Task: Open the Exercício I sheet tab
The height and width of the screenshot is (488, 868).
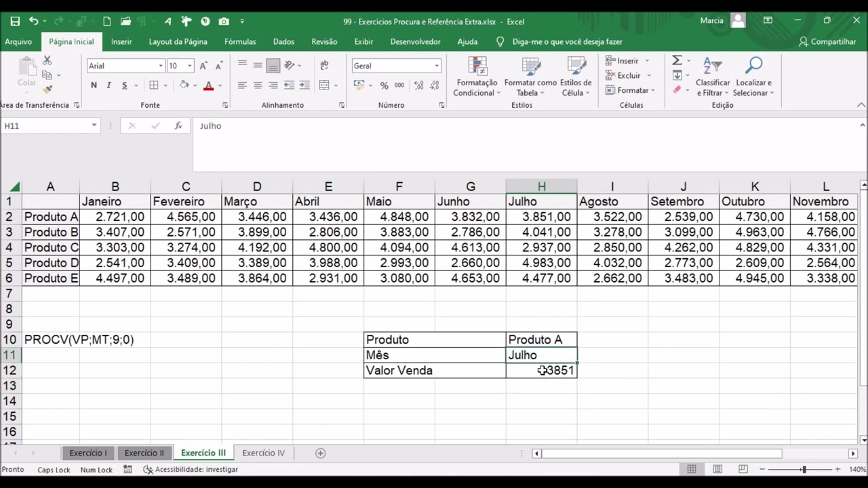Action: [x=88, y=453]
